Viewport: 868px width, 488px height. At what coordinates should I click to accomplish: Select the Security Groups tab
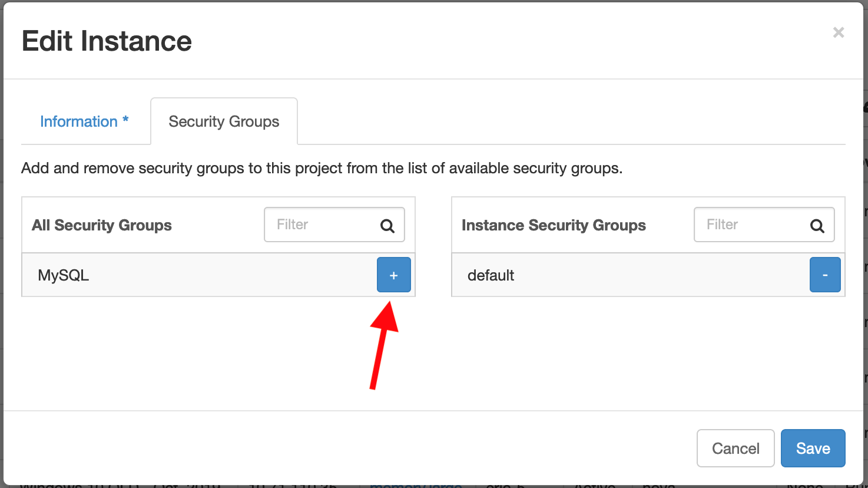pyautogui.click(x=224, y=121)
